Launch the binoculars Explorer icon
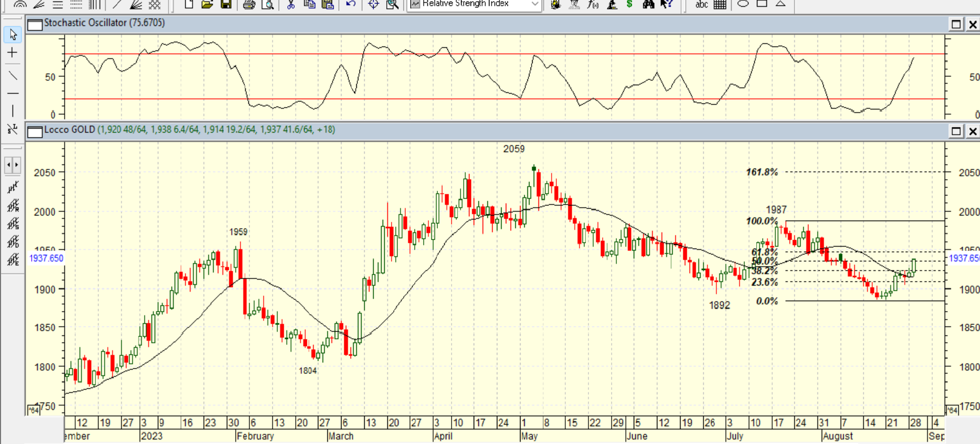The width and height of the screenshot is (980, 444). click(648, 4)
